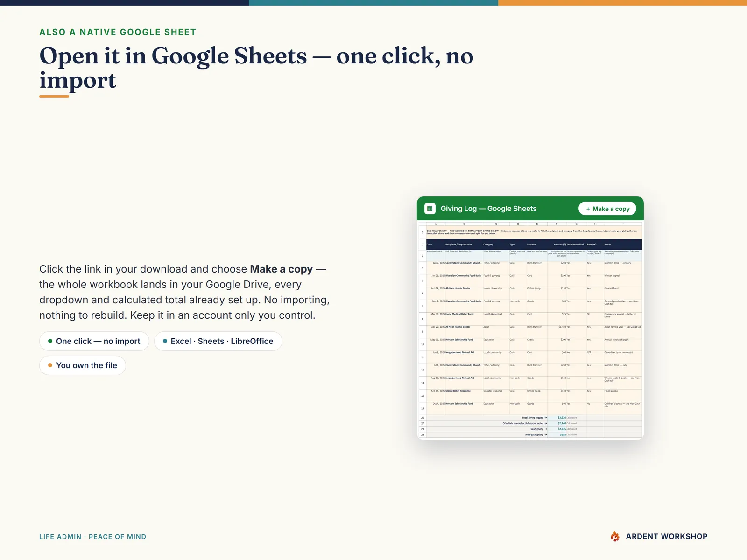Click the Jan 7, 2026 Cornerstone Community Church cell
Image resolution: width=747 pixels, height=560 pixels.
coord(464,267)
